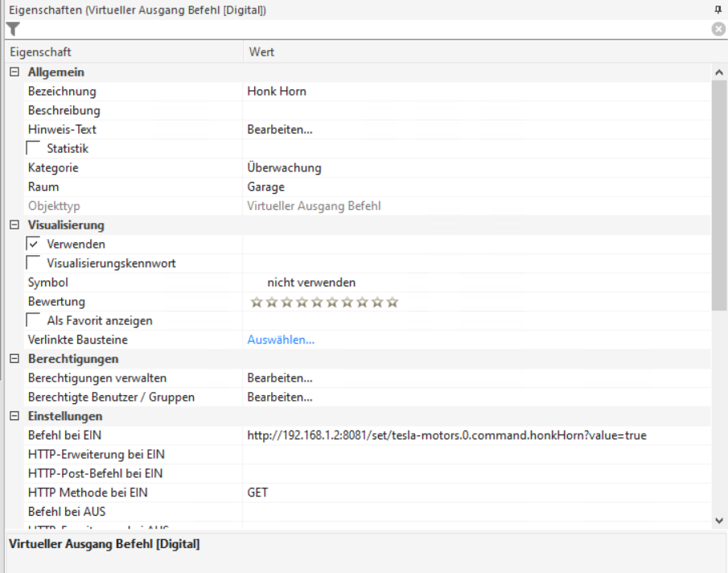Select the Befehl bei EIN label

[64, 435]
